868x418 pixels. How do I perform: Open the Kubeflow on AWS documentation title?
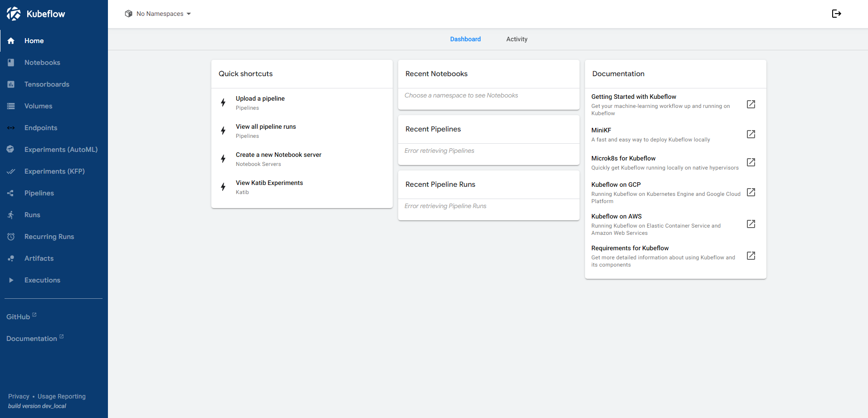(616, 216)
